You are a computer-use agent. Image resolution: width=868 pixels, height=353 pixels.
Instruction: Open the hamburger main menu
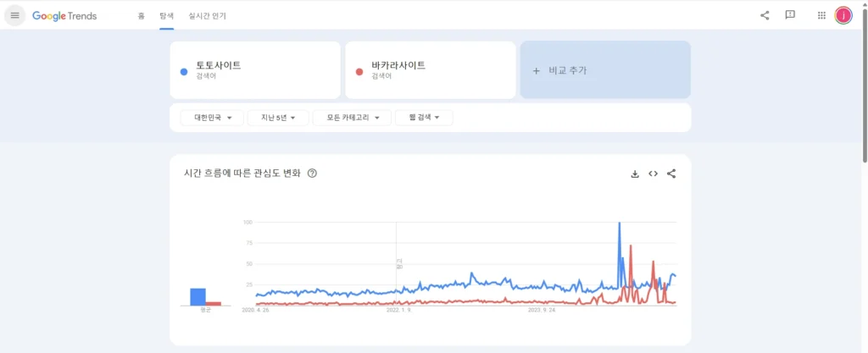[x=14, y=15]
